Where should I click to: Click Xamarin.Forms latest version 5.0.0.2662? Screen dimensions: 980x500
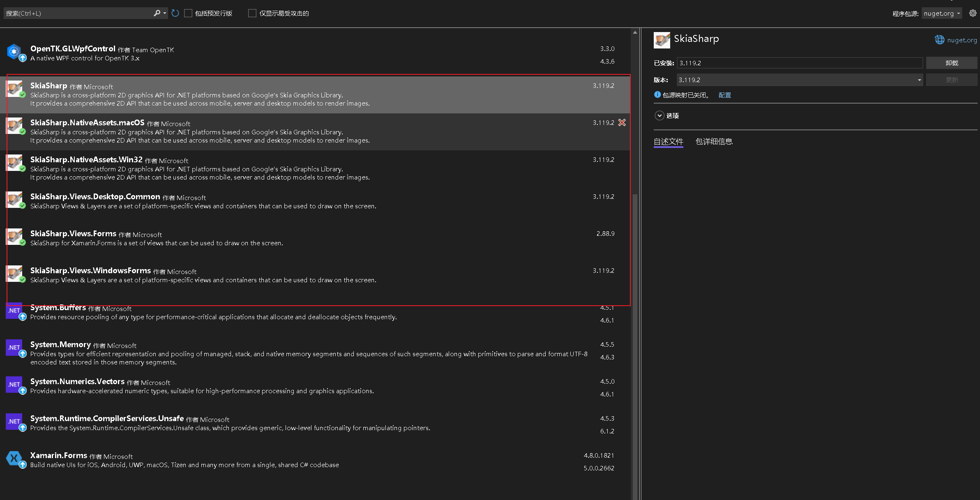[x=599, y=468]
